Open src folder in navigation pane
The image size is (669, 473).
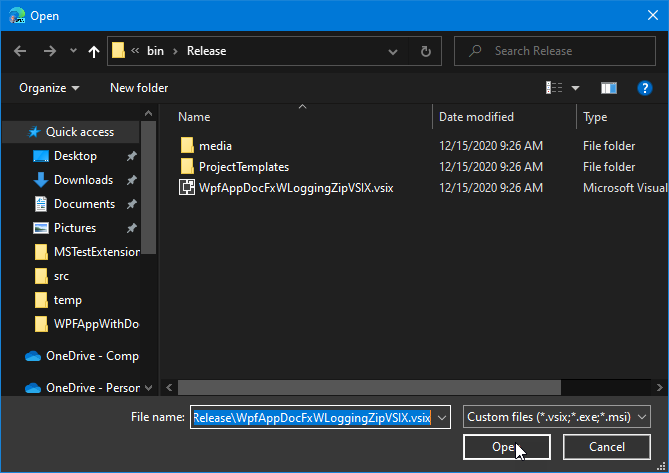(x=61, y=276)
